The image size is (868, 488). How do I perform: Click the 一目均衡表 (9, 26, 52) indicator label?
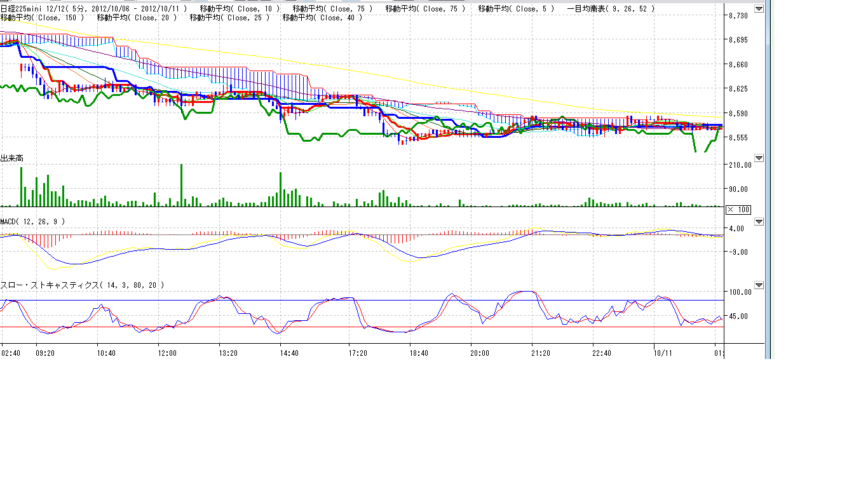[611, 9]
